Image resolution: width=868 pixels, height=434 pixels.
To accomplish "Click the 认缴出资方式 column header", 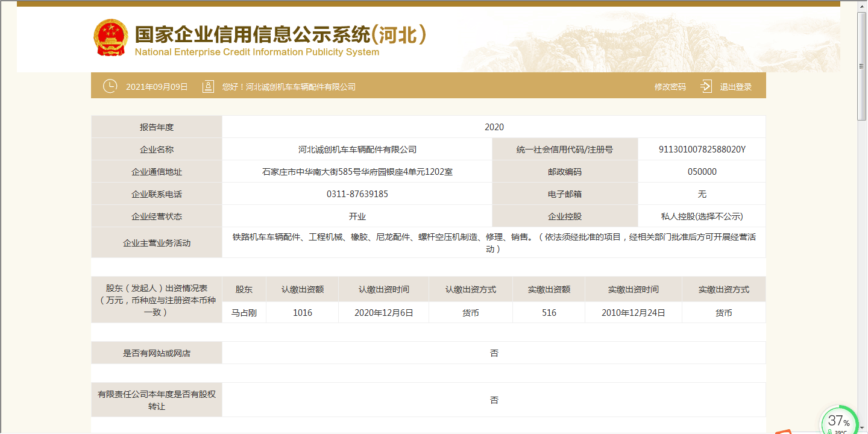I will click(x=471, y=289).
